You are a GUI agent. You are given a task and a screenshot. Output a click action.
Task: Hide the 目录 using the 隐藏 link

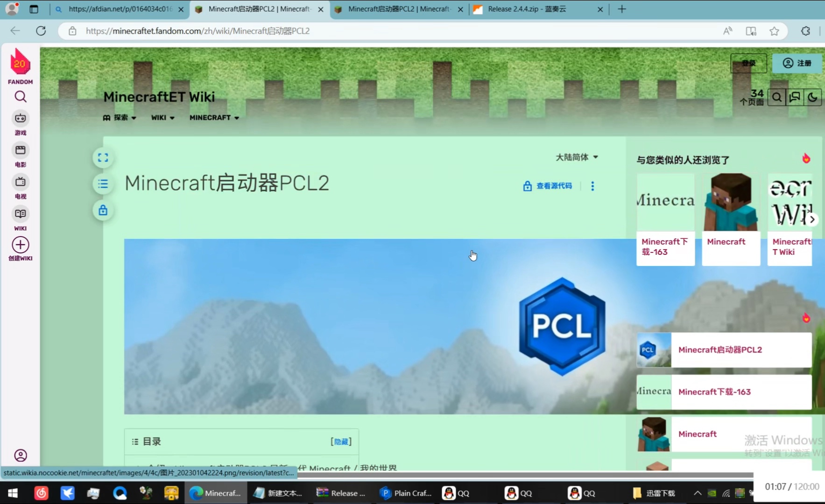[340, 441]
